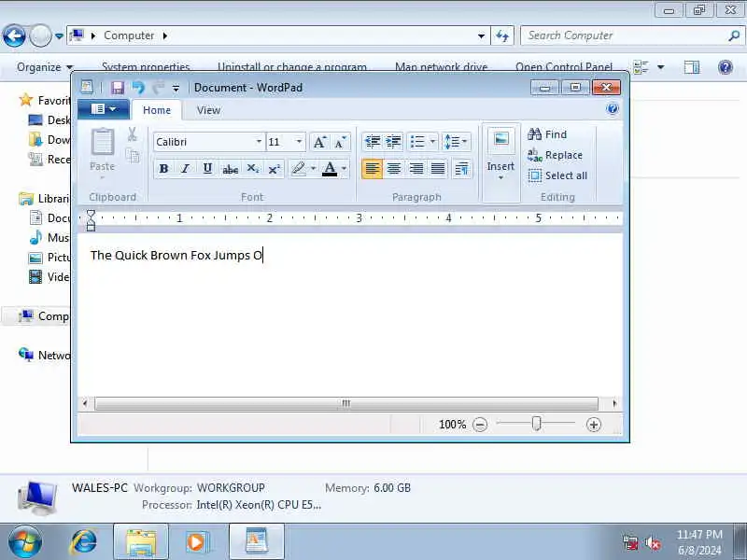
Task: Click the Cut scissors icon
Action: pos(132,134)
